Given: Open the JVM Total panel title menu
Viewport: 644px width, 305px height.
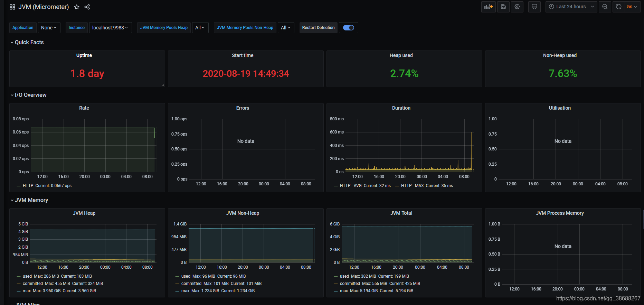Looking at the screenshot, I should [401, 213].
